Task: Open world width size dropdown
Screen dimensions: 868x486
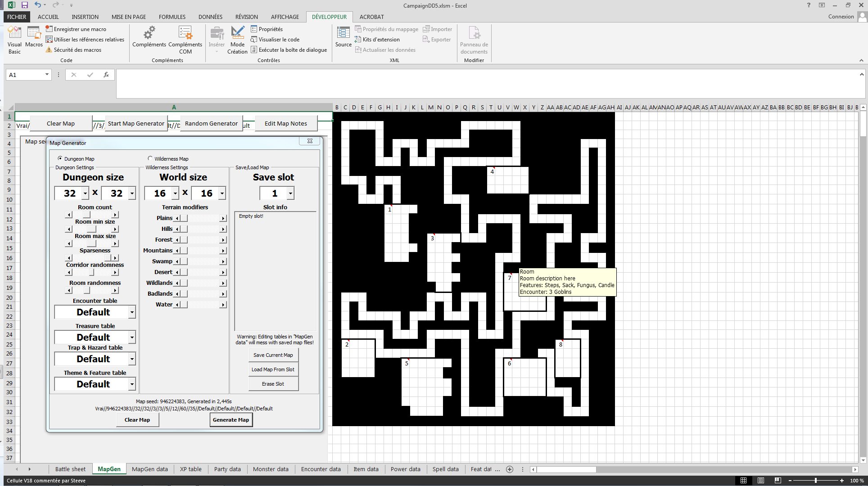Action: point(176,193)
